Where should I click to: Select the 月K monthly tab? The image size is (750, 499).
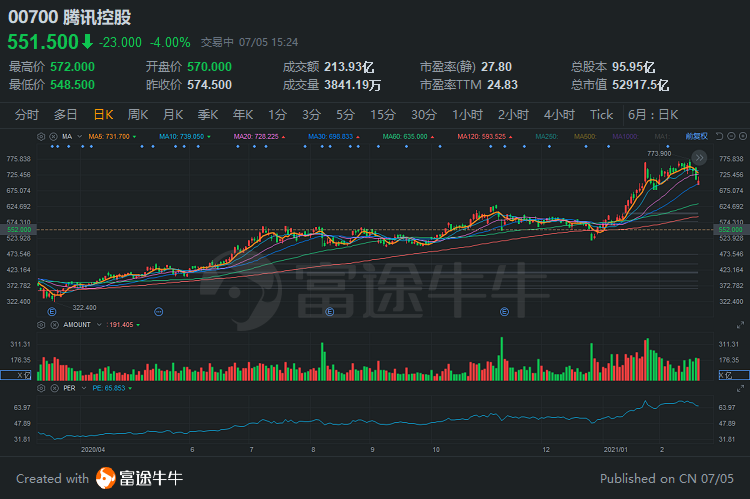(x=173, y=115)
